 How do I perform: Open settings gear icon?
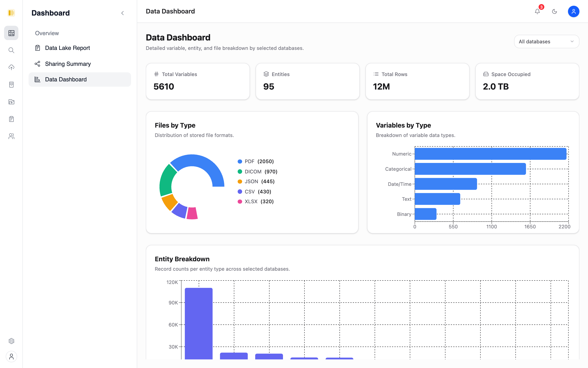(x=11, y=341)
